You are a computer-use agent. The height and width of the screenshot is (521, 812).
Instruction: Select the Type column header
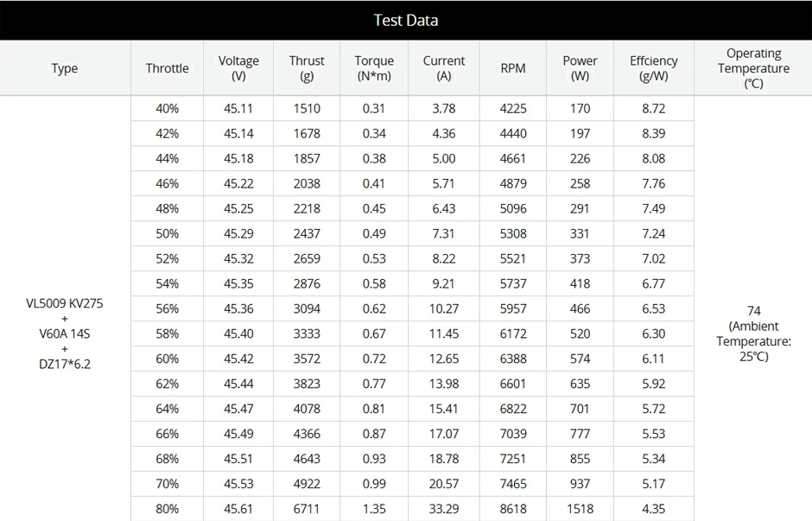[x=65, y=68]
